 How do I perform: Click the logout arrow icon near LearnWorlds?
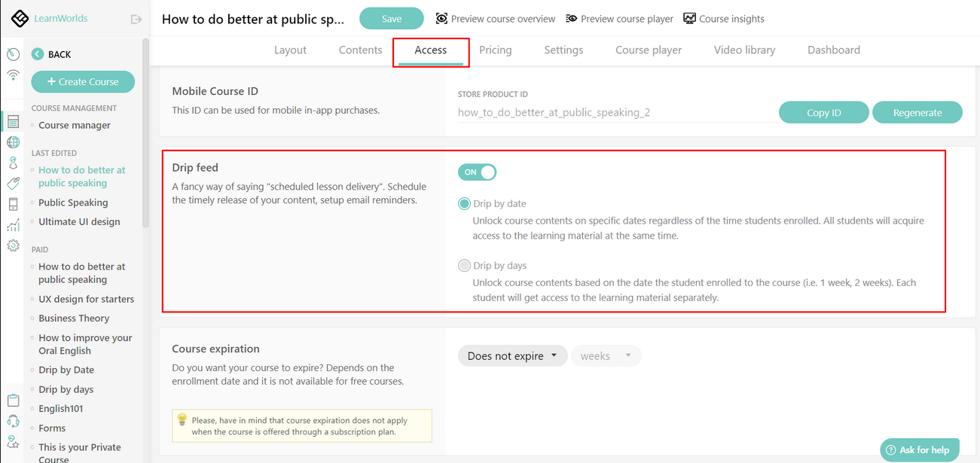point(136,19)
